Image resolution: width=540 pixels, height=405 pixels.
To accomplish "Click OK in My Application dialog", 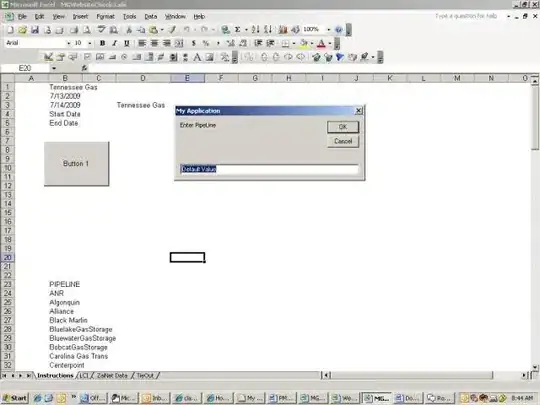I will [x=343, y=127].
